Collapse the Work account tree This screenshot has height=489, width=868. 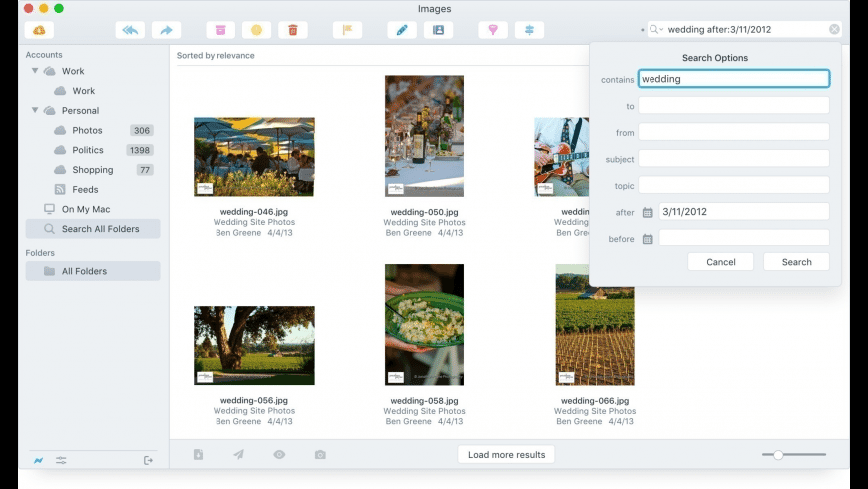[35, 71]
